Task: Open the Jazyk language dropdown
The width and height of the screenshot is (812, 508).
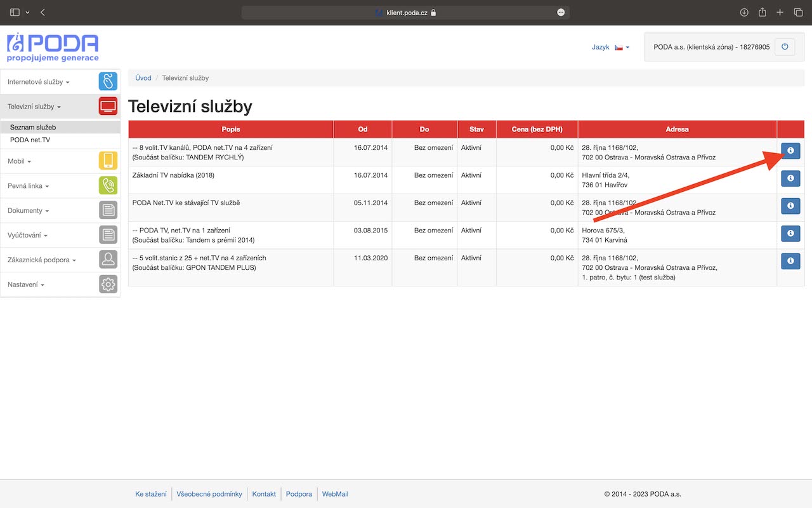Action: (x=610, y=48)
